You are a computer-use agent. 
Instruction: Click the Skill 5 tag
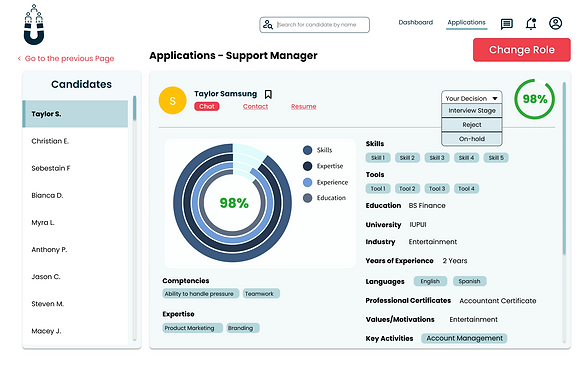click(x=496, y=158)
